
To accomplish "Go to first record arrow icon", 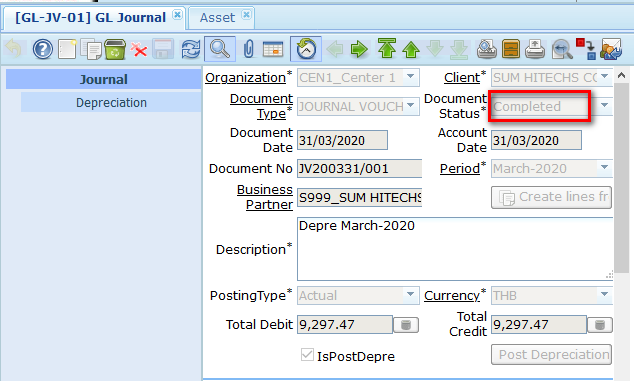I will (387, 49).
